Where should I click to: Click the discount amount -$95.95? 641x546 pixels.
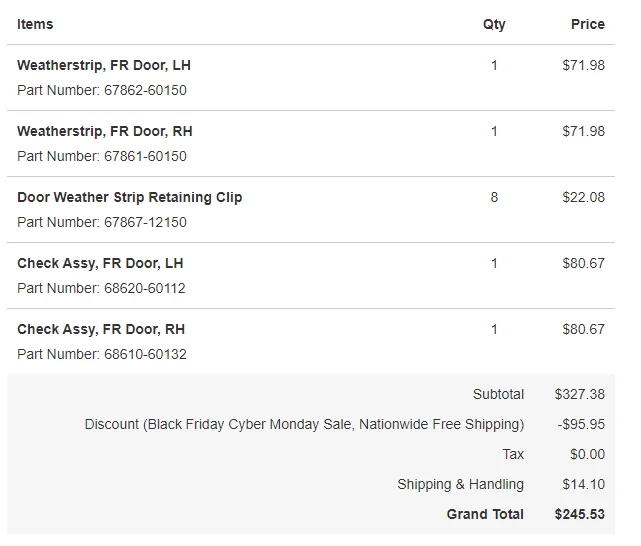pyautogui.click(x=581, y=424)
